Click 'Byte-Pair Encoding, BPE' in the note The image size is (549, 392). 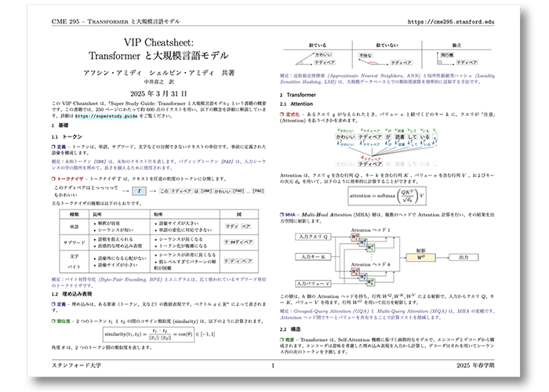point(131,280)
